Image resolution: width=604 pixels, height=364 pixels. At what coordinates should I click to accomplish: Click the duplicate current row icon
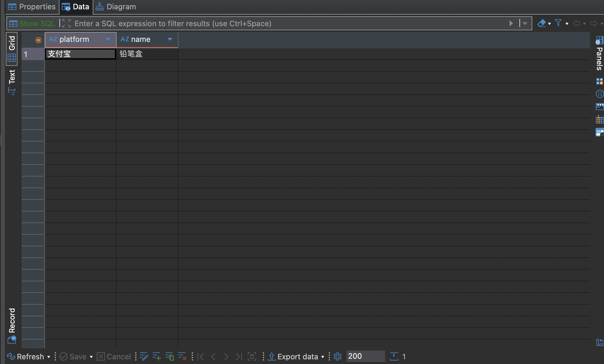click(x=169, y=356)
